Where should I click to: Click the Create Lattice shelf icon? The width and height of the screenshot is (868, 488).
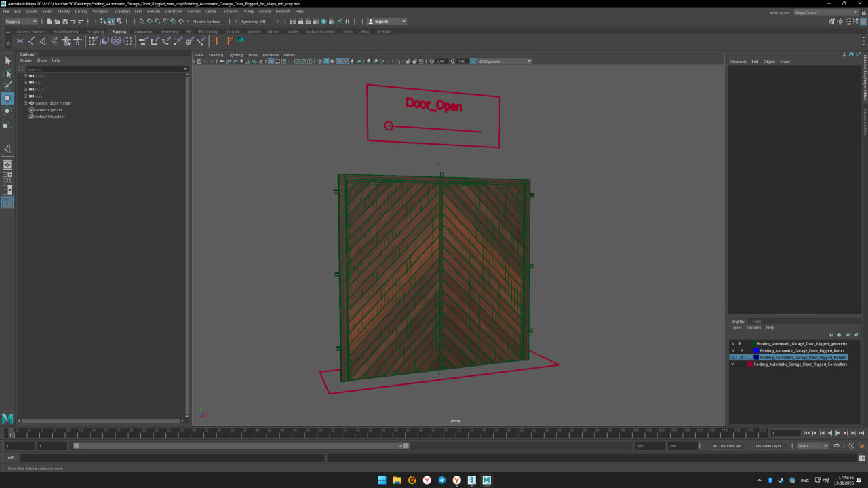pyautogui.click(x=116, y=41)
